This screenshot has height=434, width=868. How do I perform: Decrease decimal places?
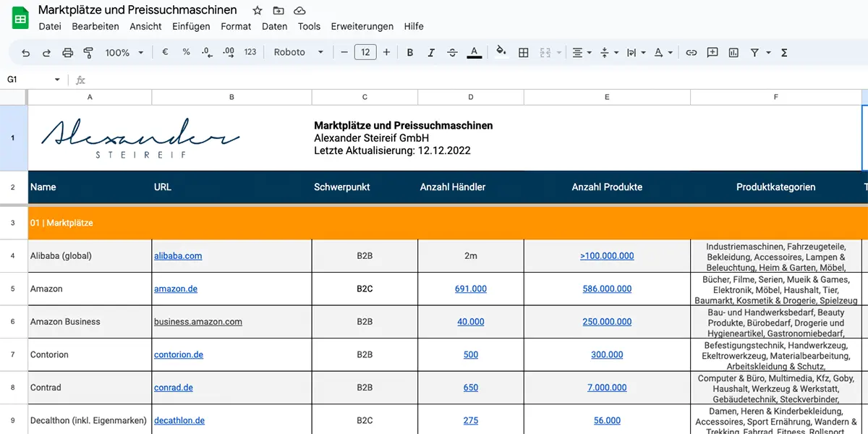pos(207,52)
